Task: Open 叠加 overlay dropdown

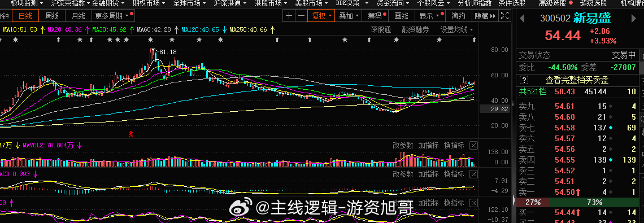Action: pyautogui.click(x=349, y=16)
